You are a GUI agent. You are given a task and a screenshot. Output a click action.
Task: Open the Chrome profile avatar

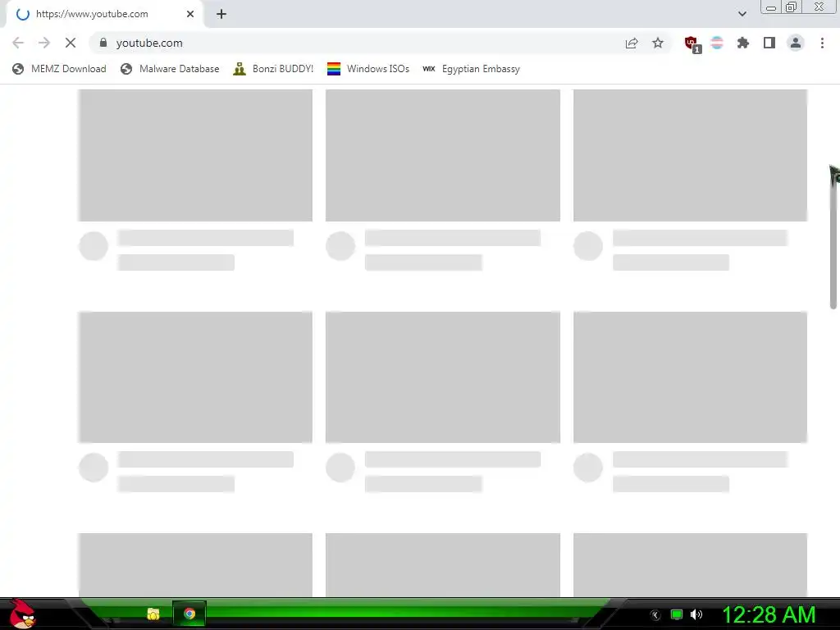point(796,43)
